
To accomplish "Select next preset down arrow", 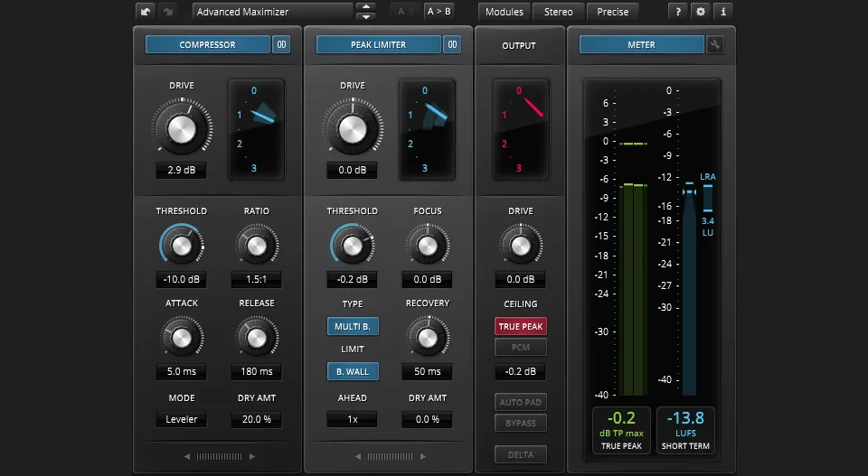I will click(x=366, y=17).
